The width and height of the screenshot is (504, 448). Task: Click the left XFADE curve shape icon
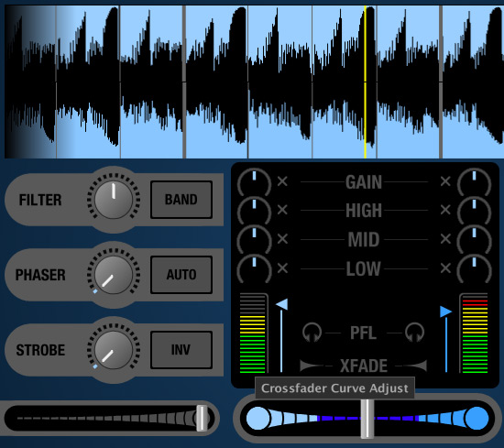312,366
